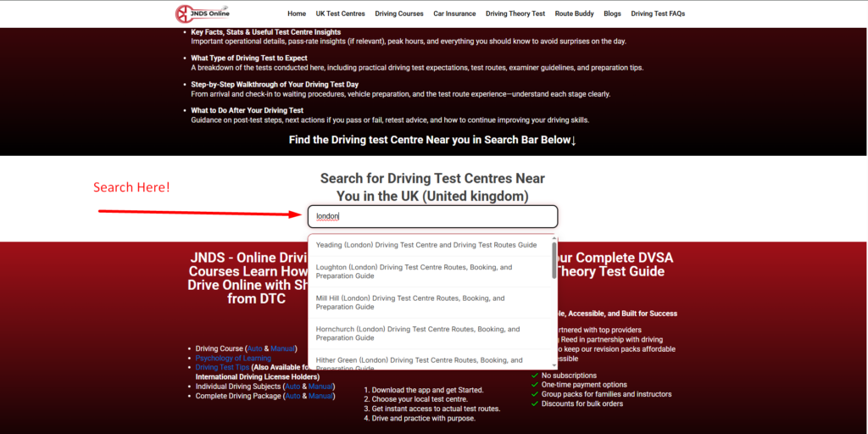Open the Blogs page

(x=612, y=14)
